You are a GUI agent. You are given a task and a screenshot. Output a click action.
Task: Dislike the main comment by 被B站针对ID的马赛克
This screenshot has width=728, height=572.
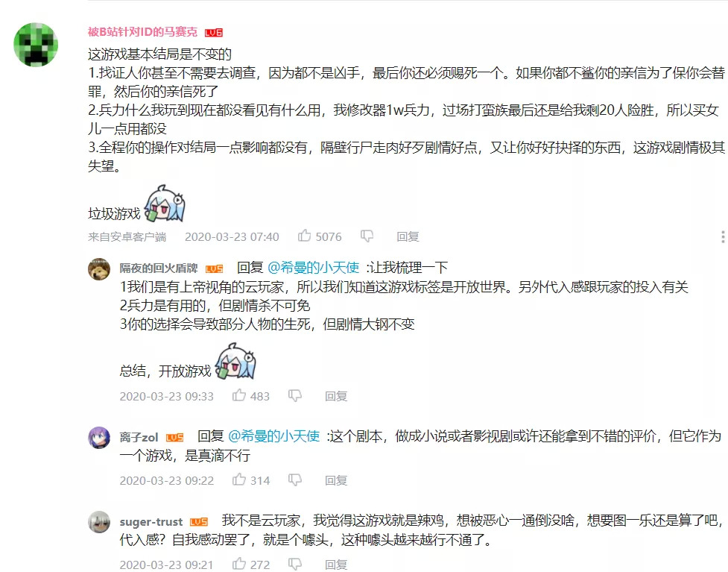pos(367,236)
